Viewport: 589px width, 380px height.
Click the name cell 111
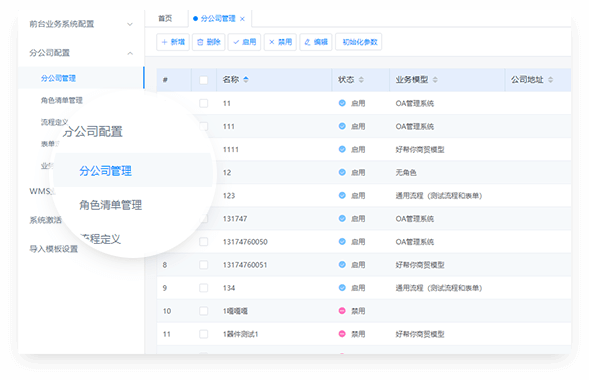[228, 127]
